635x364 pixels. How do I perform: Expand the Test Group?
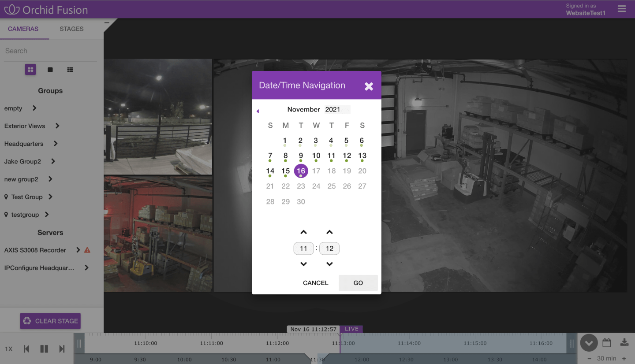click(x=51, y=197)
